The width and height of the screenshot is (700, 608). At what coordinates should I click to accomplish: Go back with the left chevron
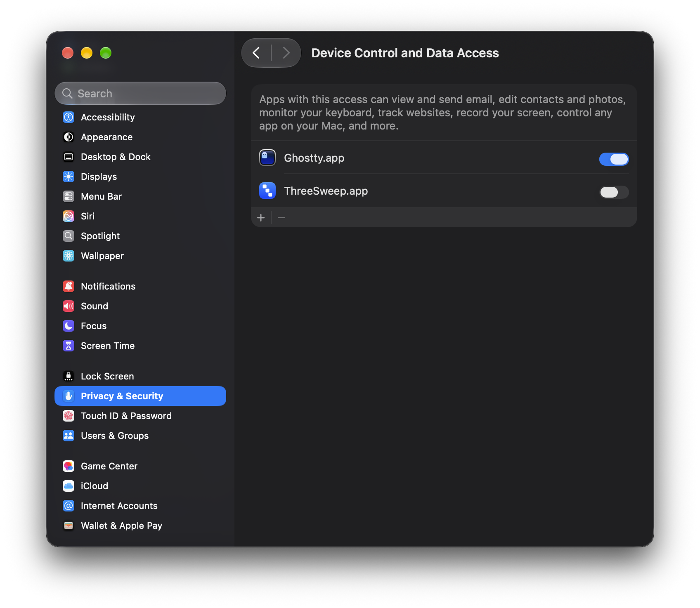[x=256, y=53]
